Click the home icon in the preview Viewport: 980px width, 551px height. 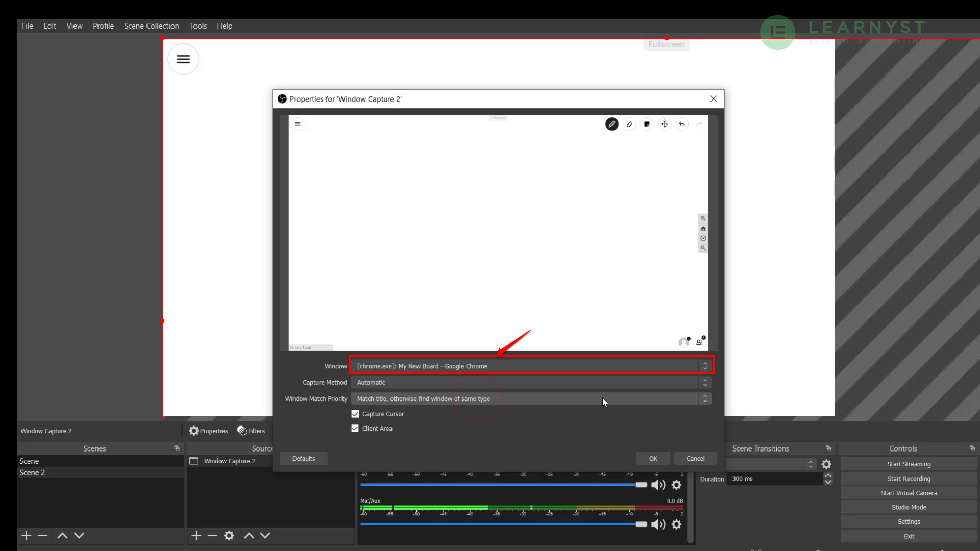703,228
